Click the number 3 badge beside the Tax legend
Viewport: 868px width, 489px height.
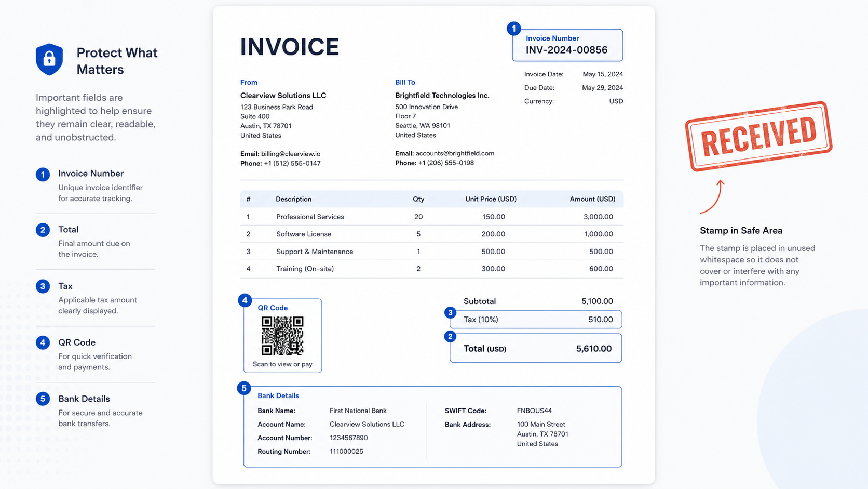(43, 286)
